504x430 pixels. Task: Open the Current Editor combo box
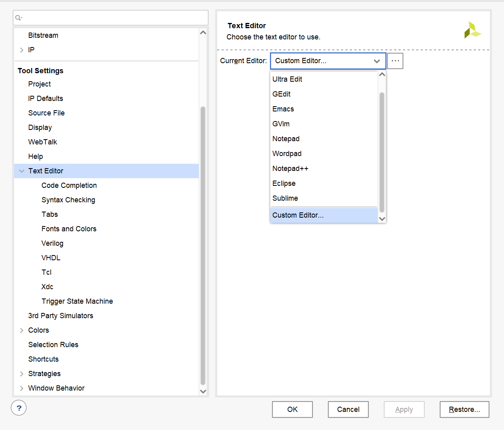(328, 61)
